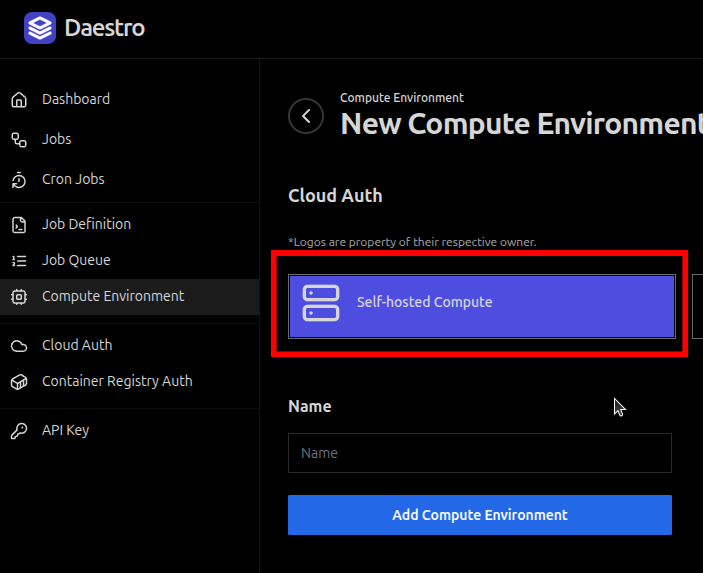
Task: Click the Cron Jobs clock icon
Action: pyautogui.click(x=19, y=180)
